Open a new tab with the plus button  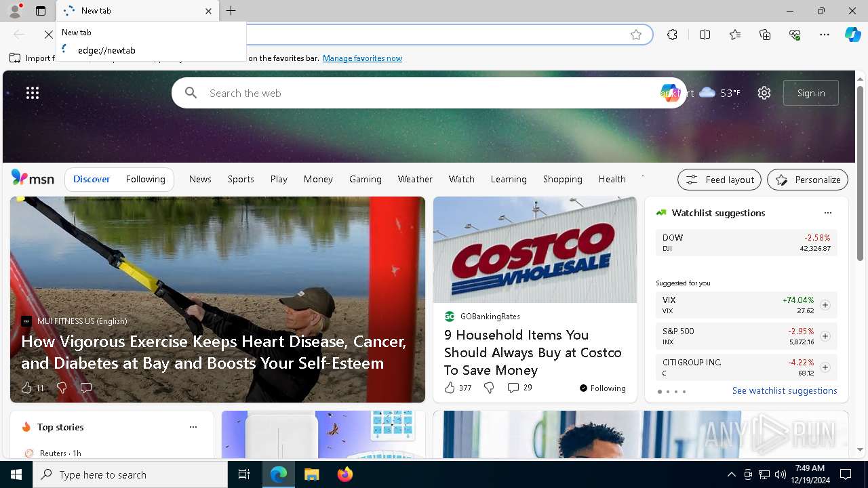[x=231, y=11]
